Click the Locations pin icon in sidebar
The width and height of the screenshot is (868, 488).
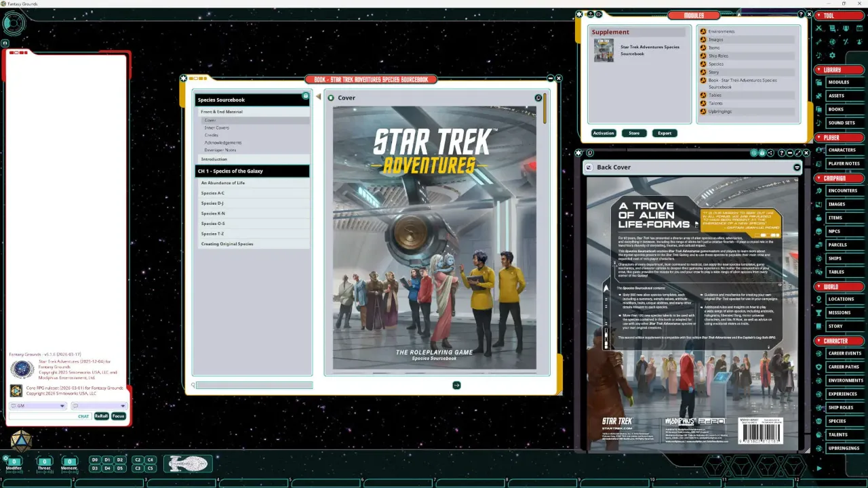click(x=819, y=299)
